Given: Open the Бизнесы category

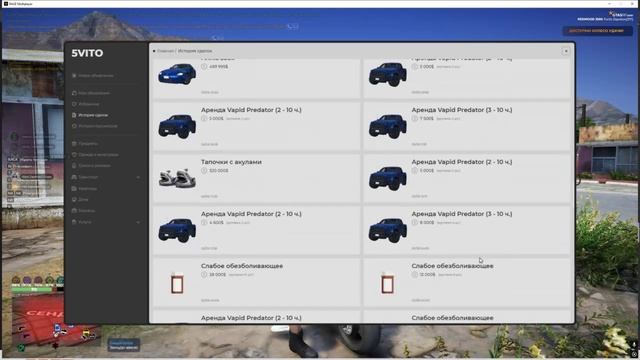Looking at the screenshot, I should 84,211.
